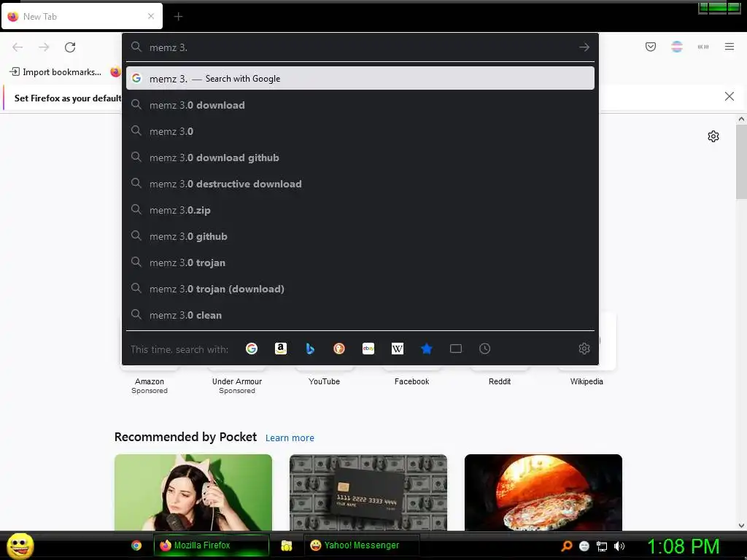
Task: Click the Google search engine icon
Action: coord(252,349)
